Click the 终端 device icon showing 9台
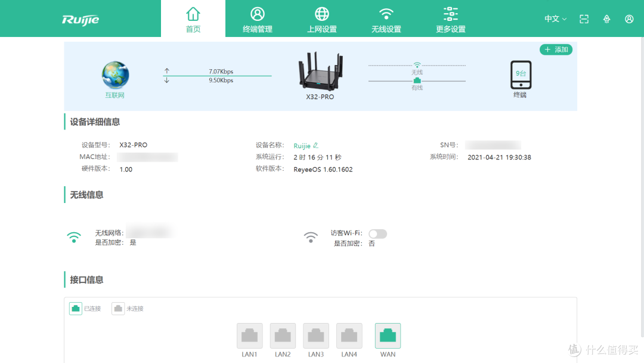The image size is (644, 363). click(x=520, y=75)
